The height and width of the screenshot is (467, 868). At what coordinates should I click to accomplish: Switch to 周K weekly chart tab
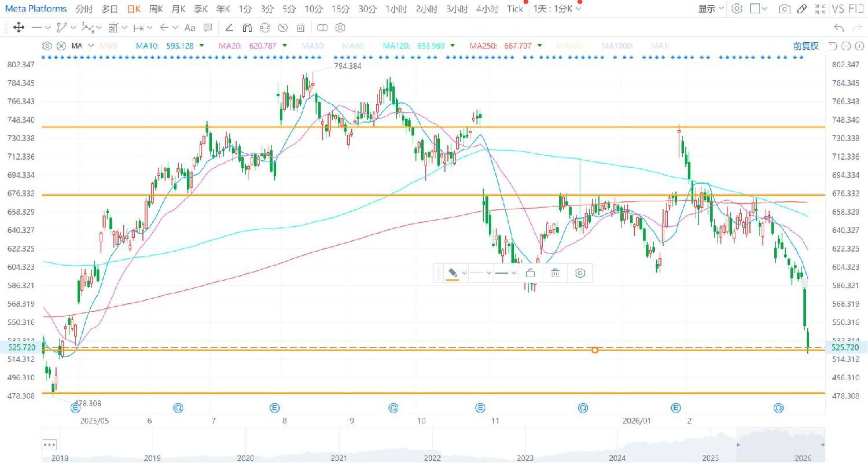coord(156,9)
